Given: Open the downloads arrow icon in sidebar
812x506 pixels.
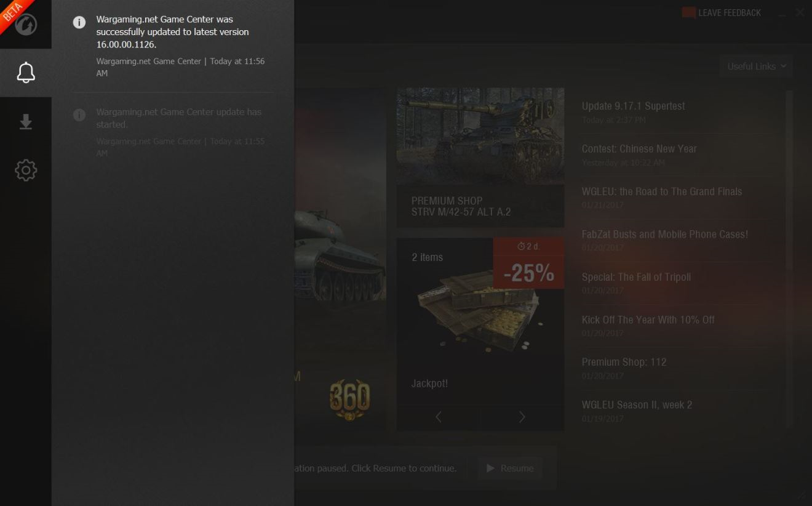Looking at the screenshot, I should pyautogui.click(x=25, y=122).
